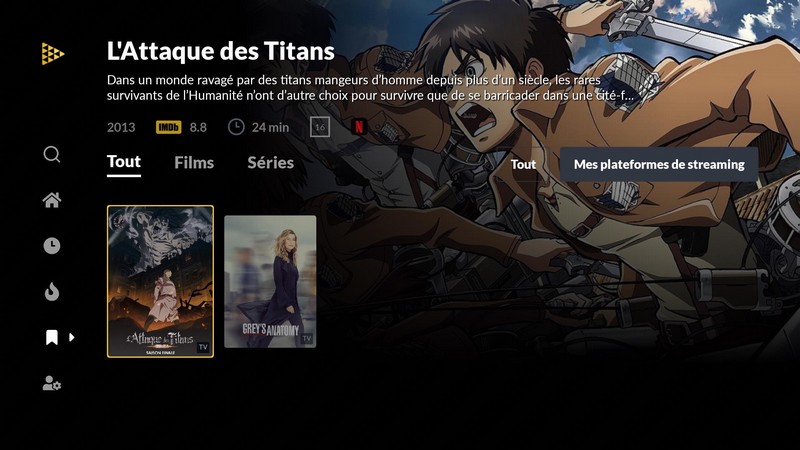The image size is (800, 450).
Task: Open user settings profile-gear icon
Action: click(52, 383)
